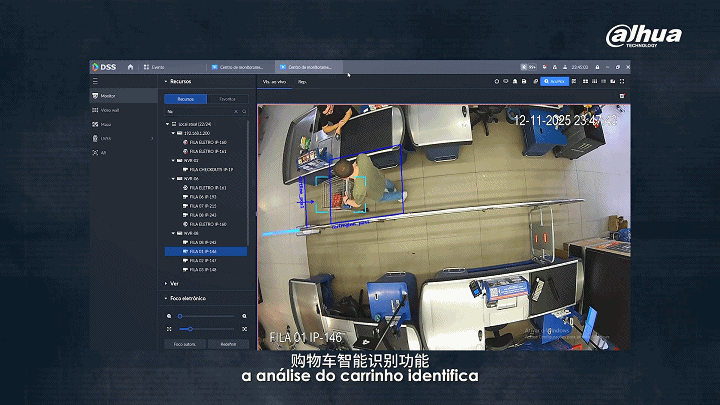Select the Recursos toggle button
Screen dimensions: 720x405
tap(186, 99)
